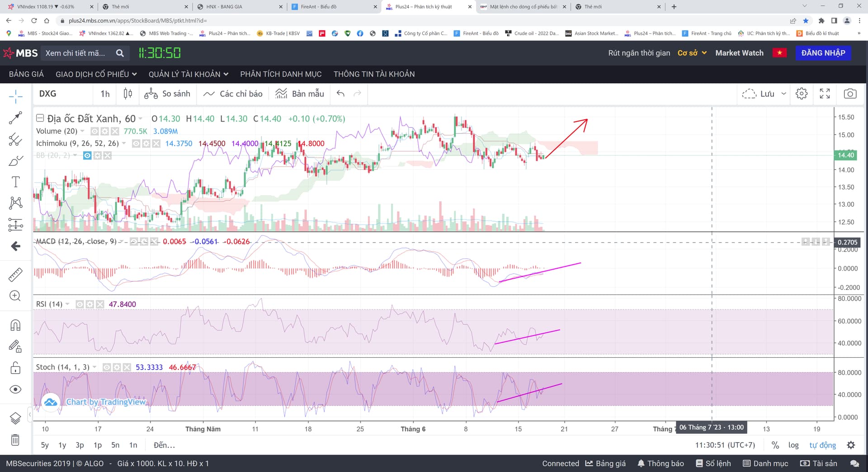Viewport: 868px width, 472px height.
Task: Toggle percent scale mode
Action: 775,445
